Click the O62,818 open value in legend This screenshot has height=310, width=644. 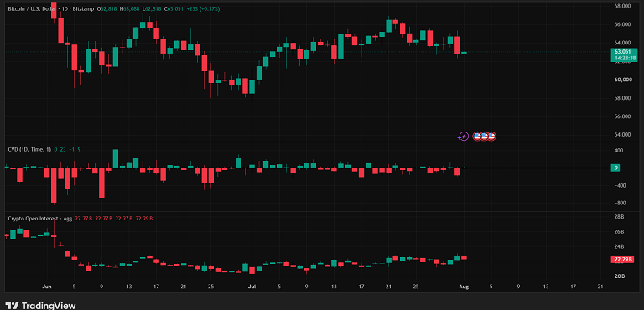[x=106, y=8]
